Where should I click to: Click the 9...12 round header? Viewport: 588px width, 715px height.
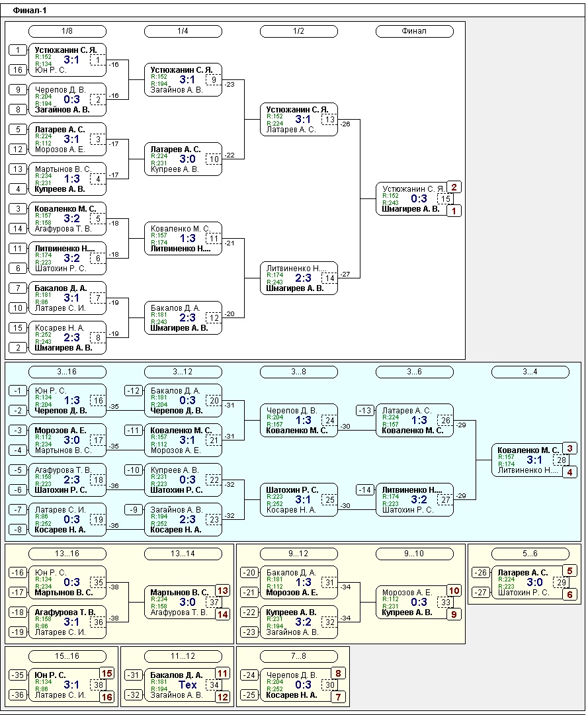(x=298, y=554)
